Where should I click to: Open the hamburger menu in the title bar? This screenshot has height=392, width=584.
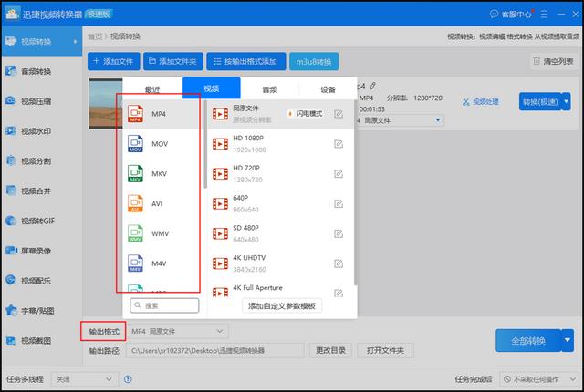[x=544, y=15]
